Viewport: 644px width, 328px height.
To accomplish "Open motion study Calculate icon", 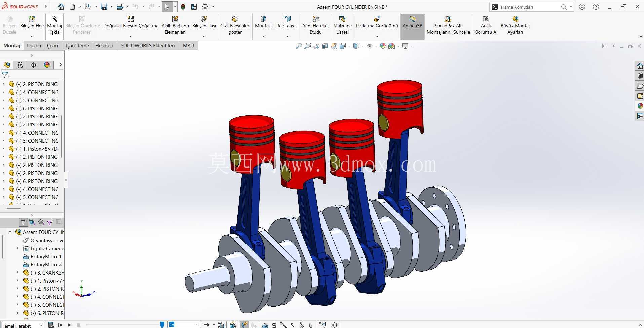I will (51, 325).
